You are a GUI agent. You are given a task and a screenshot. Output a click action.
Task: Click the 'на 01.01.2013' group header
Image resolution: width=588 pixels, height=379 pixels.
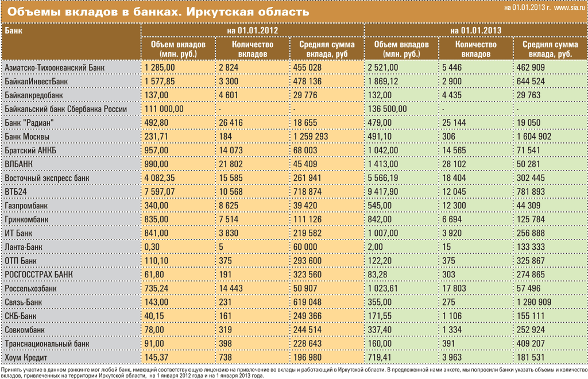pos(475,30)
